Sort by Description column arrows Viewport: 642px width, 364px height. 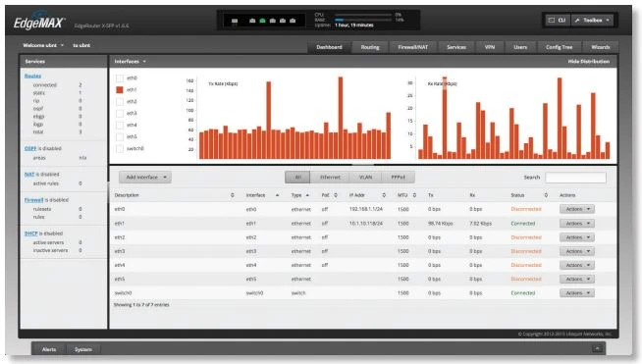click(232, 195)
